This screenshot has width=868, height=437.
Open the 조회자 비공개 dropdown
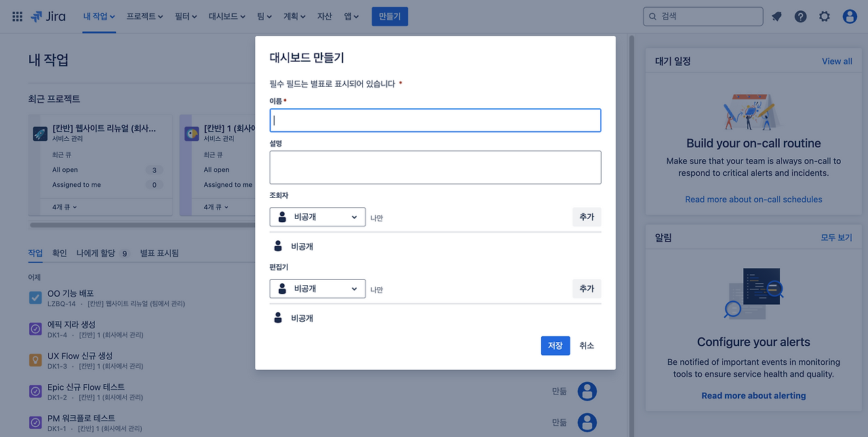[x=317, y=217]
